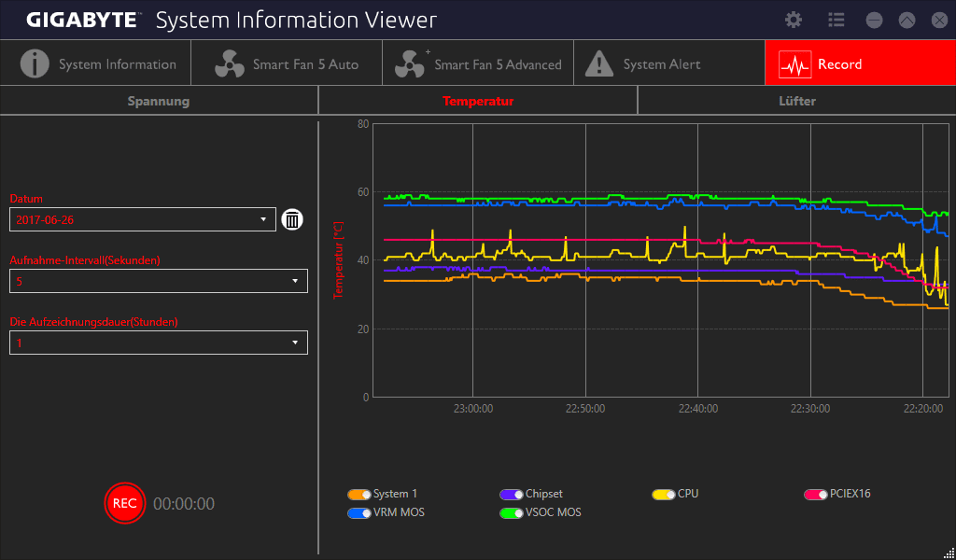This screenshot has height=560, width=956.
Task: Click the 22:40:00 time axis label
Action: 698,409
